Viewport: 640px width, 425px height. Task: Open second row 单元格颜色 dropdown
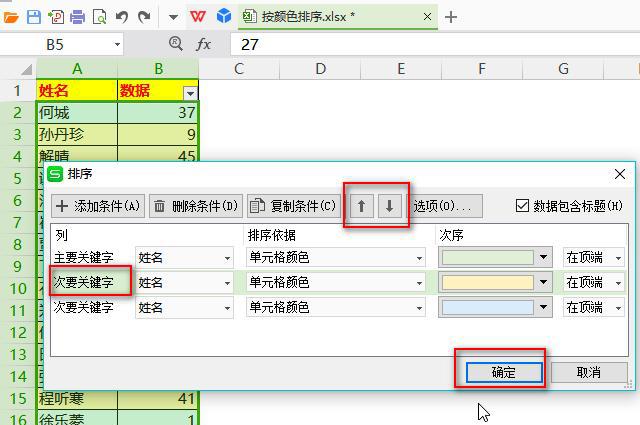(336, 283)
